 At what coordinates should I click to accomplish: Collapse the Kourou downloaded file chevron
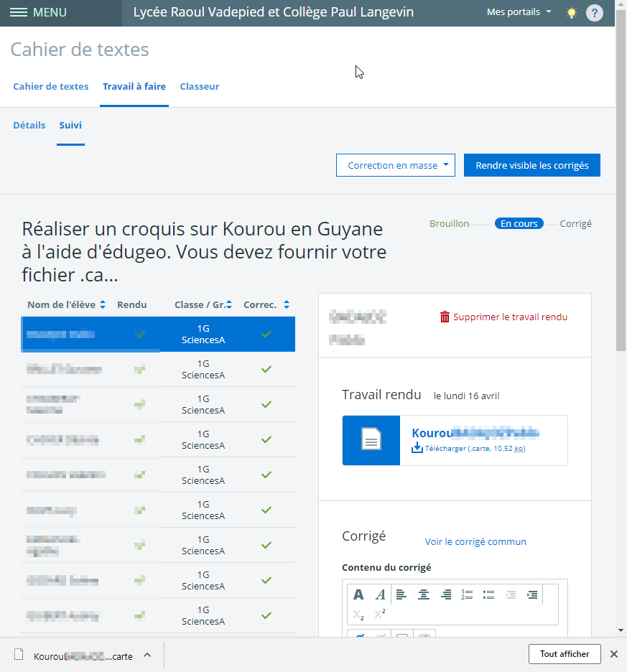tap(147, 654)
